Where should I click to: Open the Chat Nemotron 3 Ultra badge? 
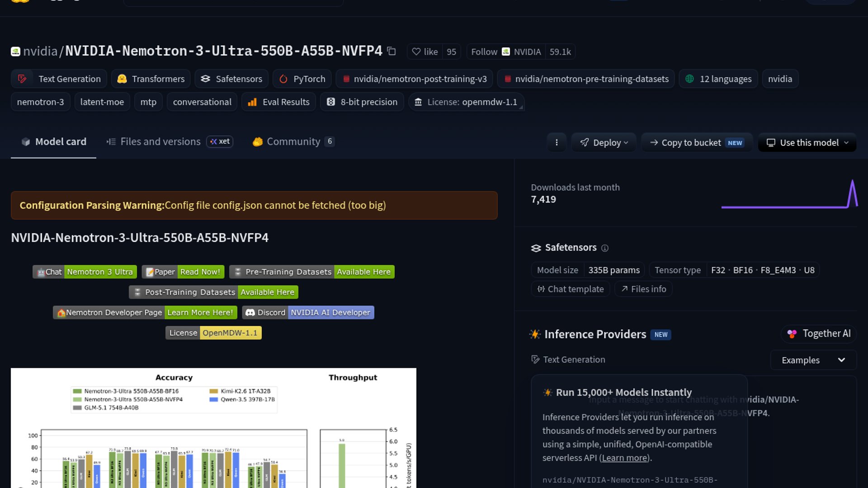(84, 272)
